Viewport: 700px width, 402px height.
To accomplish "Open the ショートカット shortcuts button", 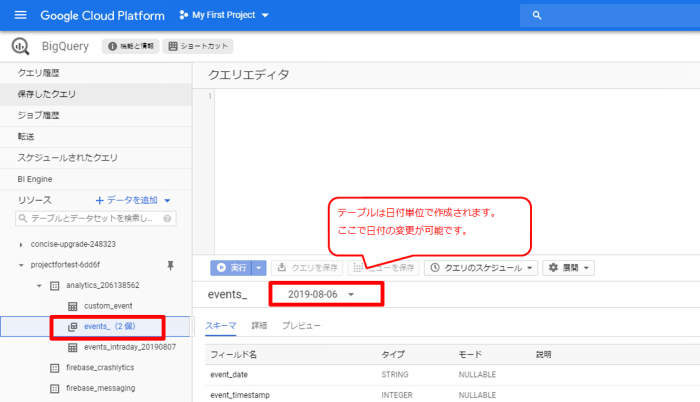I will pos(198,46).
